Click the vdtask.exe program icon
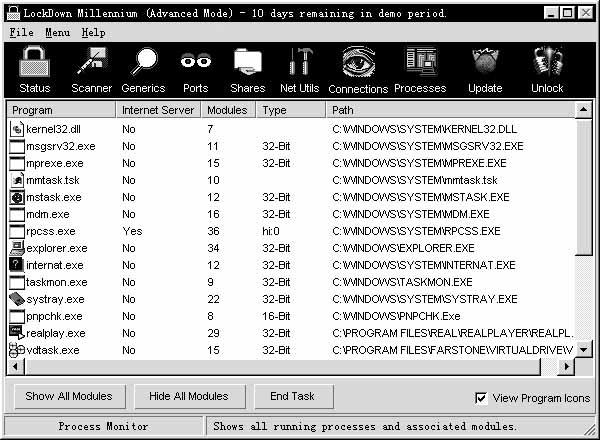The width and height of the screenshot is (600, 440). point(16,350)
